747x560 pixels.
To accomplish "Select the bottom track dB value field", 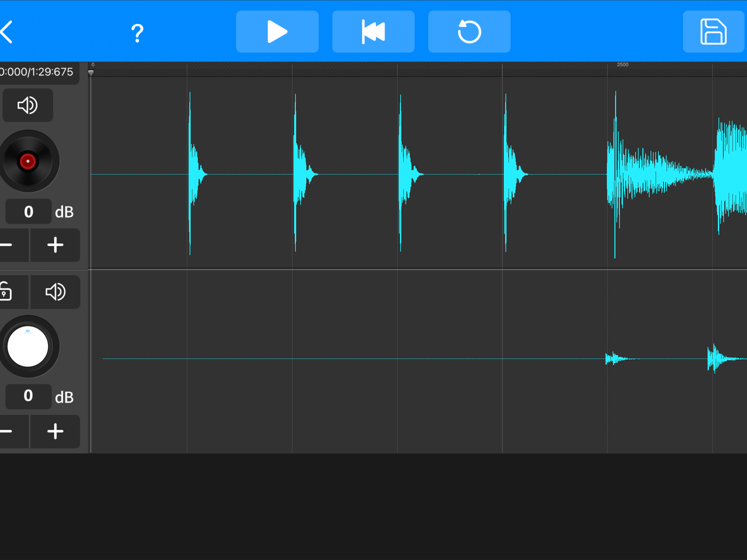I will point(29,396).
